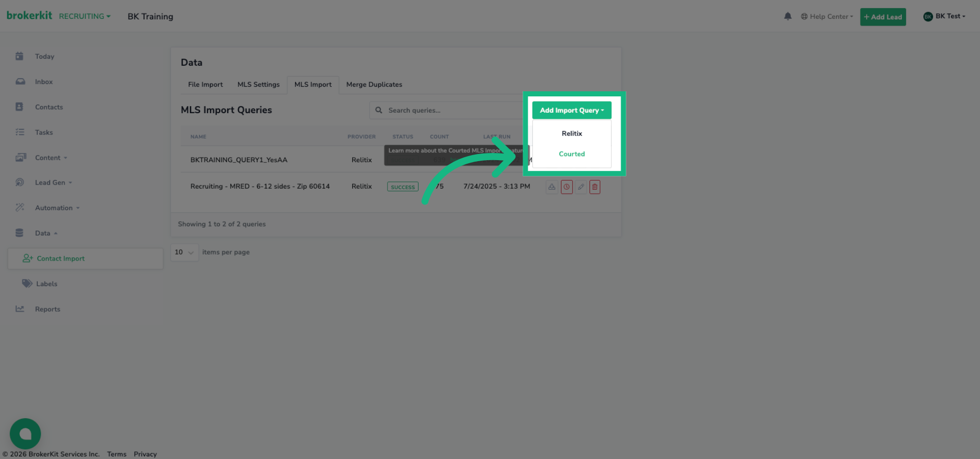The height and width of the screenshot is (459, 980).
Task: Click the Lead Gen target icon
Action: click(20, 183)
